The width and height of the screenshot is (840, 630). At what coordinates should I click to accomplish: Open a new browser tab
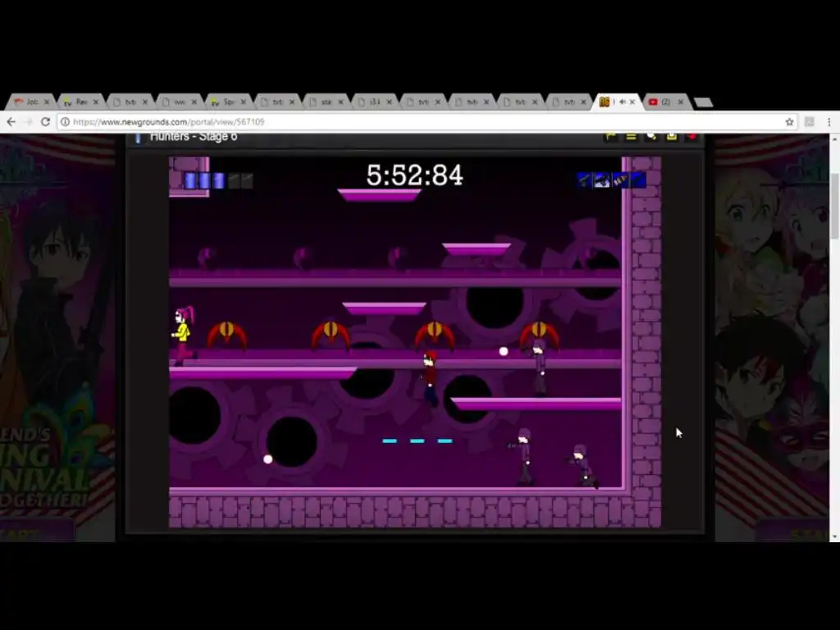[x=703, y=103]
